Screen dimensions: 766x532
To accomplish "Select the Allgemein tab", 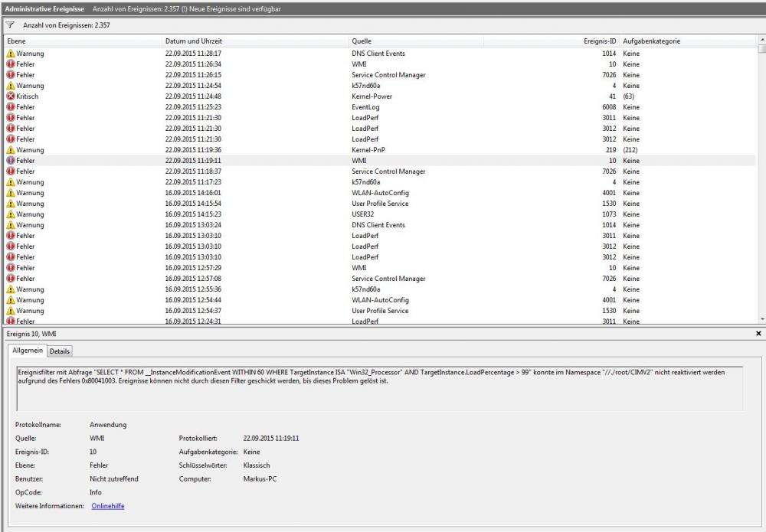I will pos(28,351).
